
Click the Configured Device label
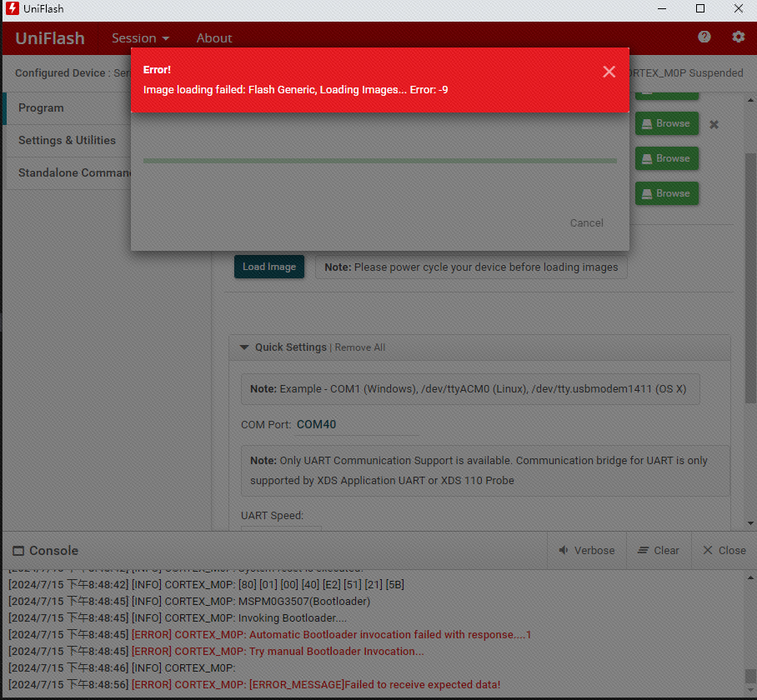click(x=60, y=72)
